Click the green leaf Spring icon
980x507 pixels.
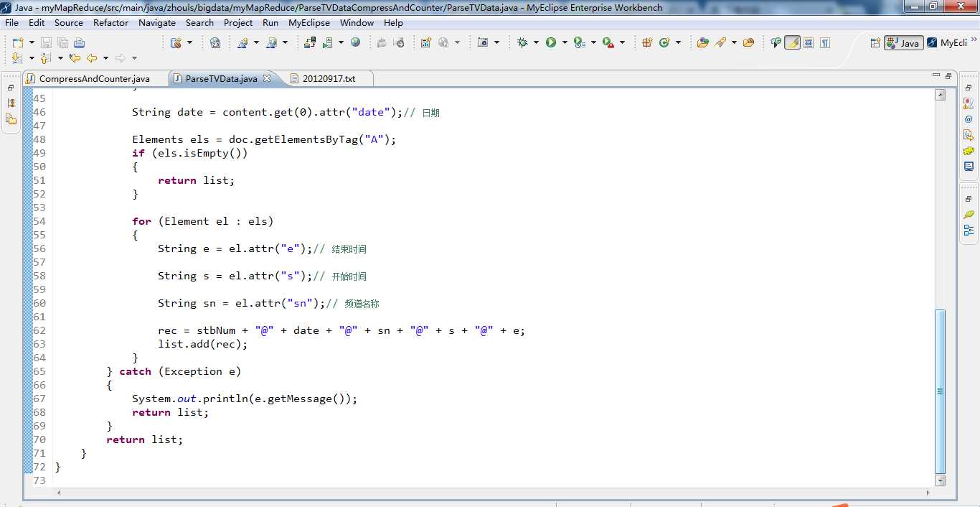pos(969,215)
